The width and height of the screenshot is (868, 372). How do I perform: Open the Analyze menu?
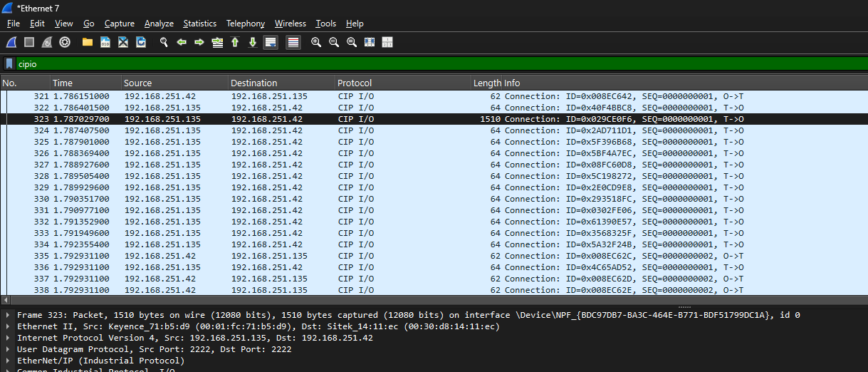(159, 24)
